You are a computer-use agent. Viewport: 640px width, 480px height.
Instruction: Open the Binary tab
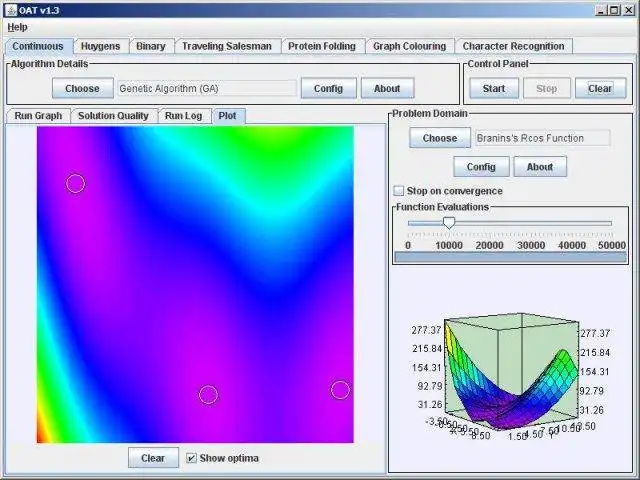[151, 46]
